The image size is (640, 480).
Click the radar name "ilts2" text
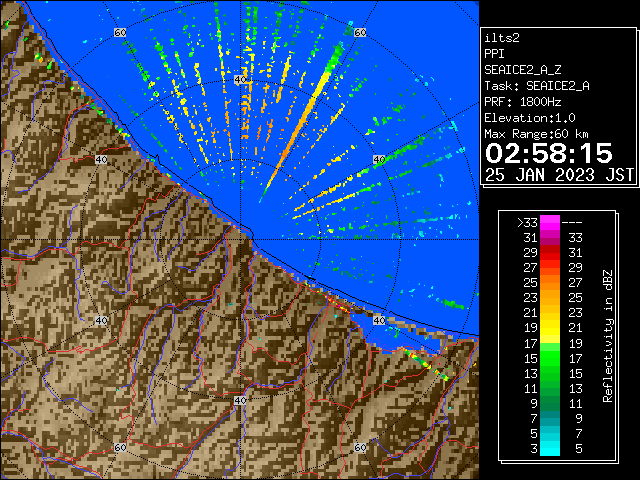502,38
